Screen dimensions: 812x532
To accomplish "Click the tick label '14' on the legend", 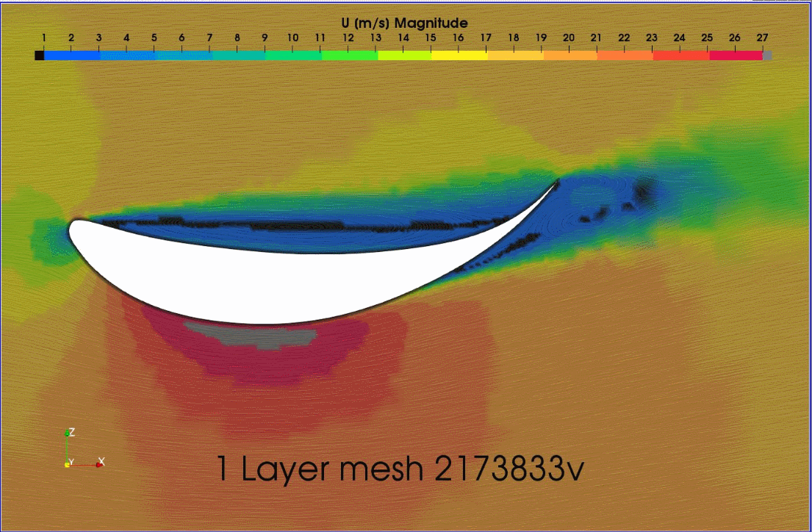I will coord(403,37).
